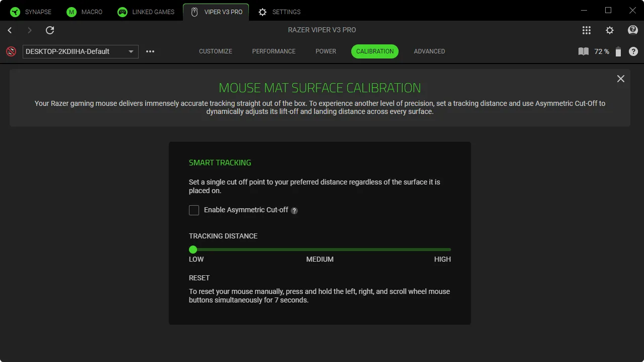
Task: Click the RESET heading
Action: click(199, 278)
